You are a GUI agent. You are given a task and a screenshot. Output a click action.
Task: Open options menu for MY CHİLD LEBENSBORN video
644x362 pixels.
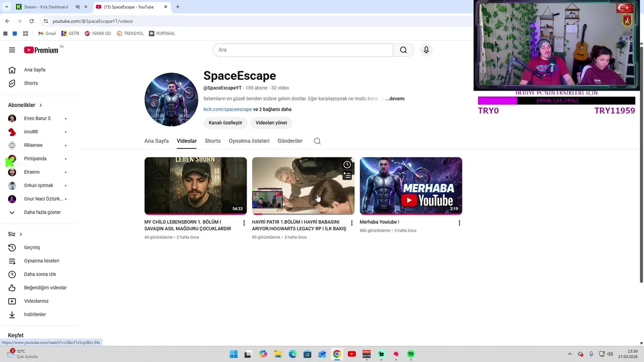(244, 223)
